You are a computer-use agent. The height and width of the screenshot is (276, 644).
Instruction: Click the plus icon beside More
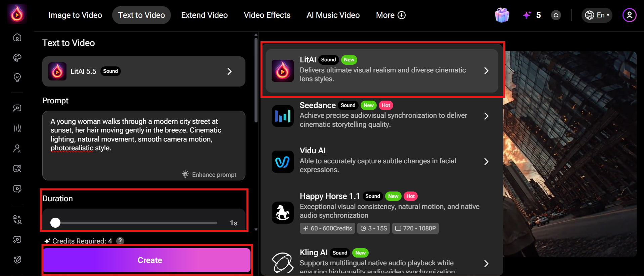(x=402, y=15)
